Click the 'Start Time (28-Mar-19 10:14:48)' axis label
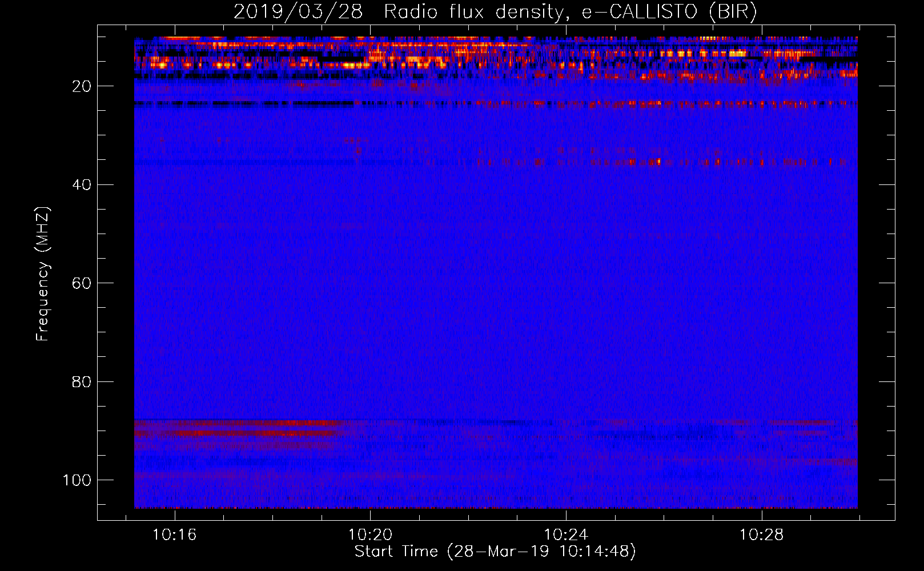924x571 pixels. pos(495,552)
